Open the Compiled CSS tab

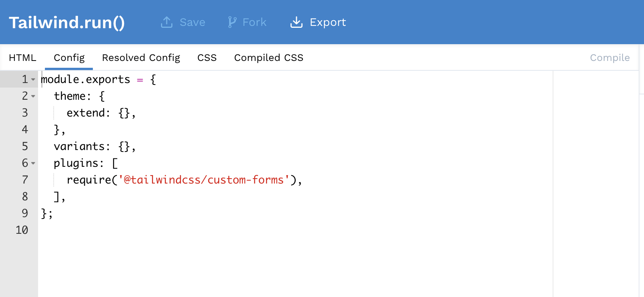[x=269, y=57]
